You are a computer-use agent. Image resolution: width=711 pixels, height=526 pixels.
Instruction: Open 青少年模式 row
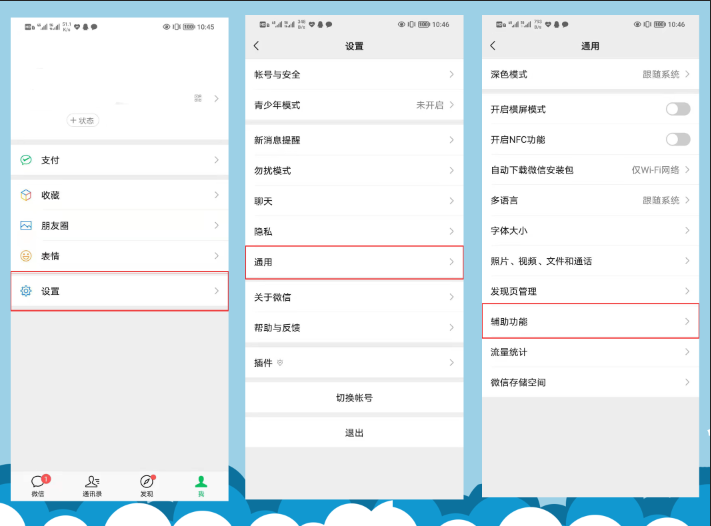click(x=354, y=105)
